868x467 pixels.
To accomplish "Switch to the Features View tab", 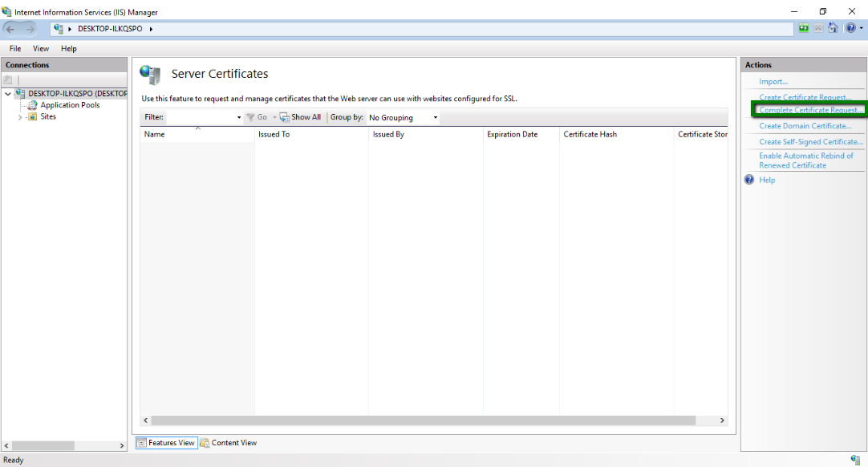I will pyautogui.click(x=167, y=443).
